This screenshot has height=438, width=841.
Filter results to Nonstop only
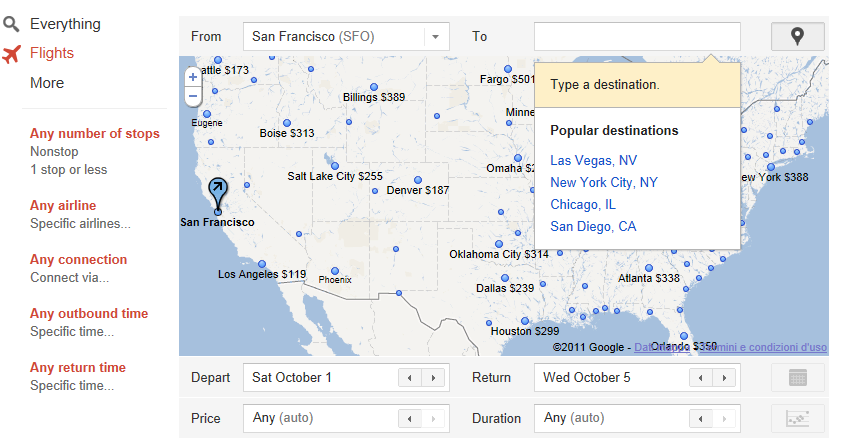[x=54, y=151]
